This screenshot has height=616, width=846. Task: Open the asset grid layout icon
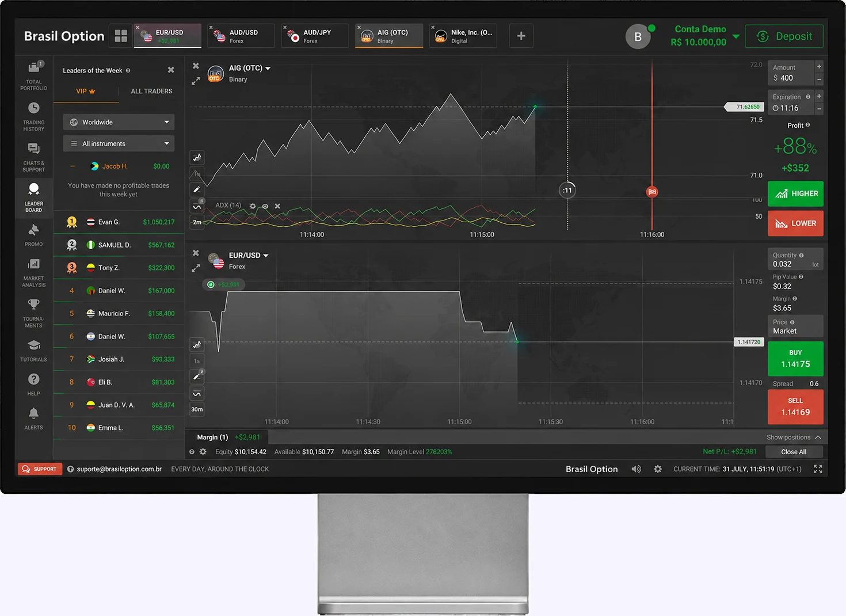click(121, 36)
